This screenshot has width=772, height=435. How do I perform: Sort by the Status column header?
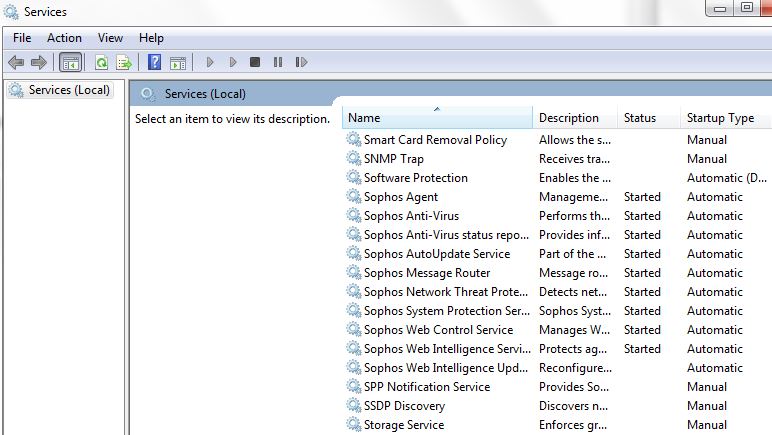[x=649, y=118]
